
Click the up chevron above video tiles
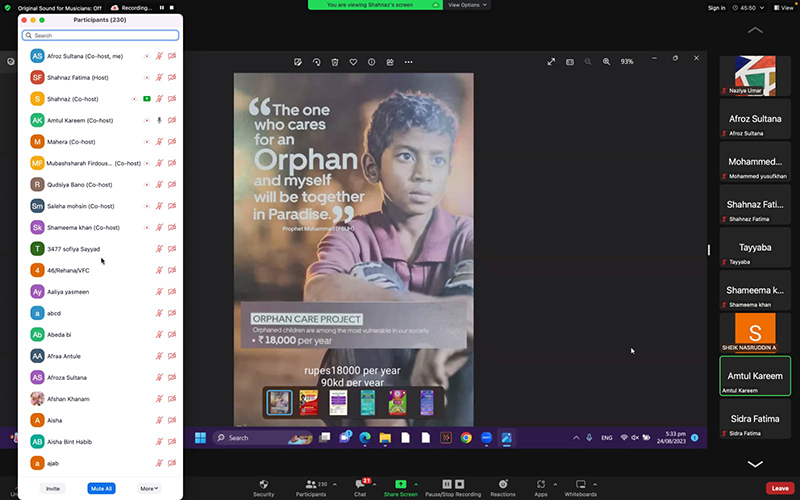point(755,31)
